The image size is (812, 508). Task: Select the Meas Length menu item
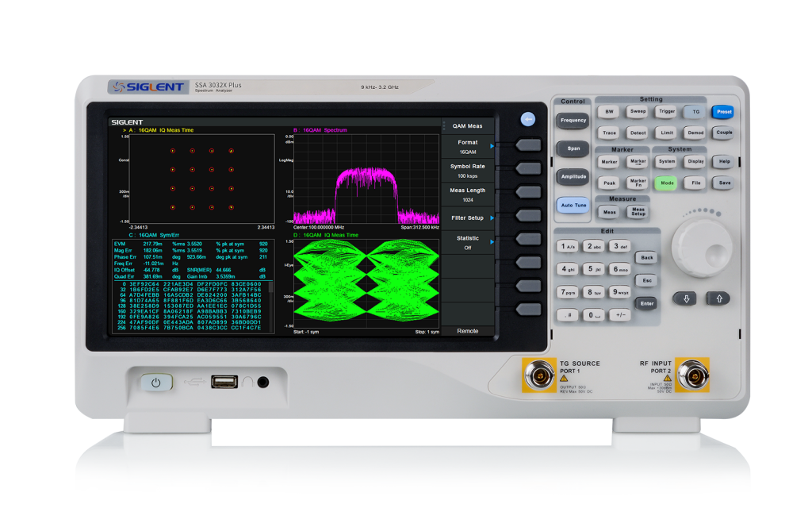[x=467, y=194]
